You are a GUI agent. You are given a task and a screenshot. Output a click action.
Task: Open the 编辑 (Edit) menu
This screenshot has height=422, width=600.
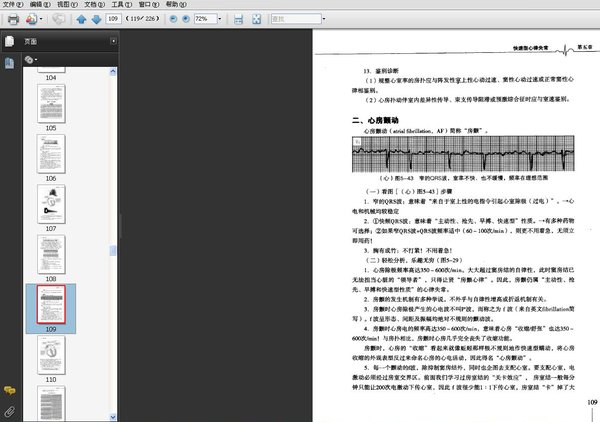point(40,4)
